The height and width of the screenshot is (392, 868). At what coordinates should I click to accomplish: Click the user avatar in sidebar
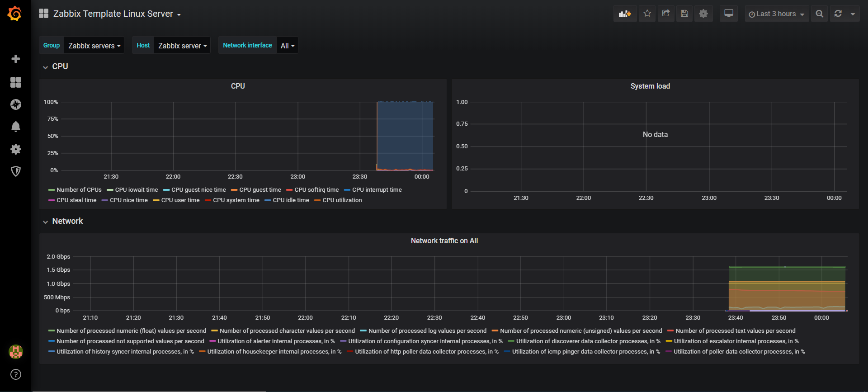16,352
